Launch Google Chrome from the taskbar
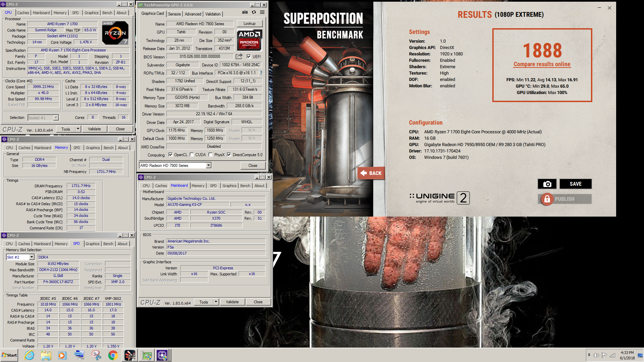 coord(113,355)
